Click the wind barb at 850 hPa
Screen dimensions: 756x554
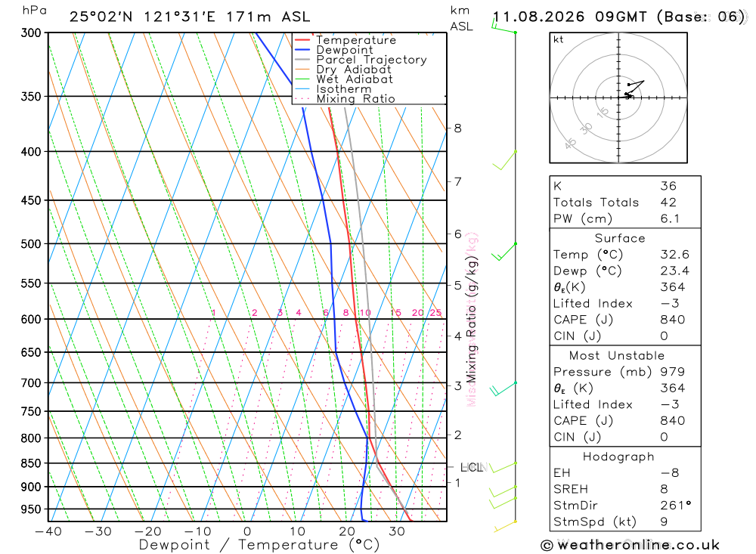[x=503, y=467]
